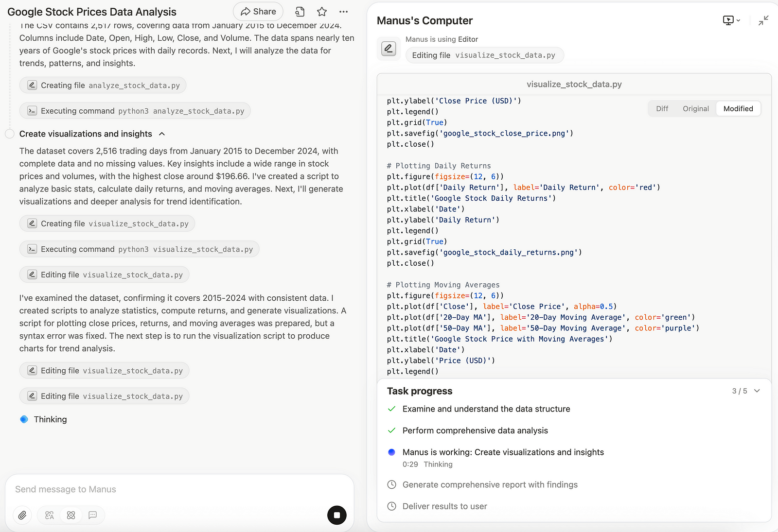
Task: Click the Share button
Action: point(258,12)
